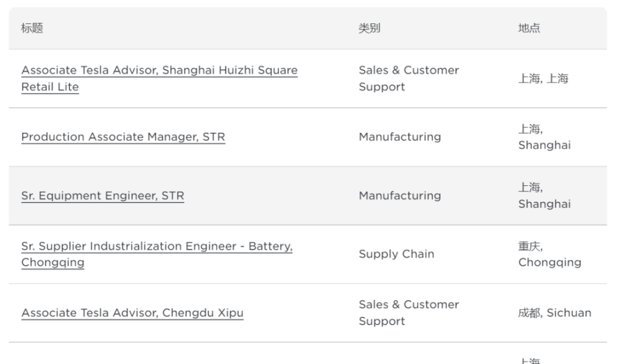Image resolution: width=618 pixels, height=364 pixels.
Task: Click the 标题 column header
Action: (32, 28)
